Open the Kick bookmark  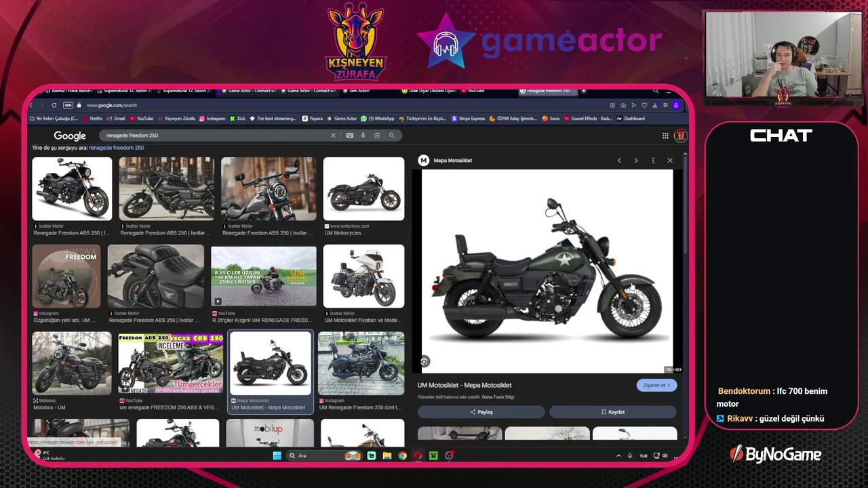pos(237,119)
